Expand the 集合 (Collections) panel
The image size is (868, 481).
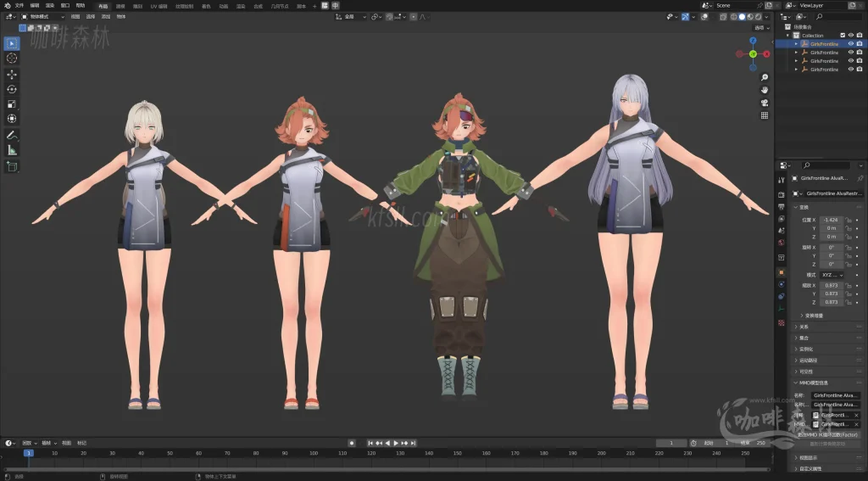click(826, 338)
